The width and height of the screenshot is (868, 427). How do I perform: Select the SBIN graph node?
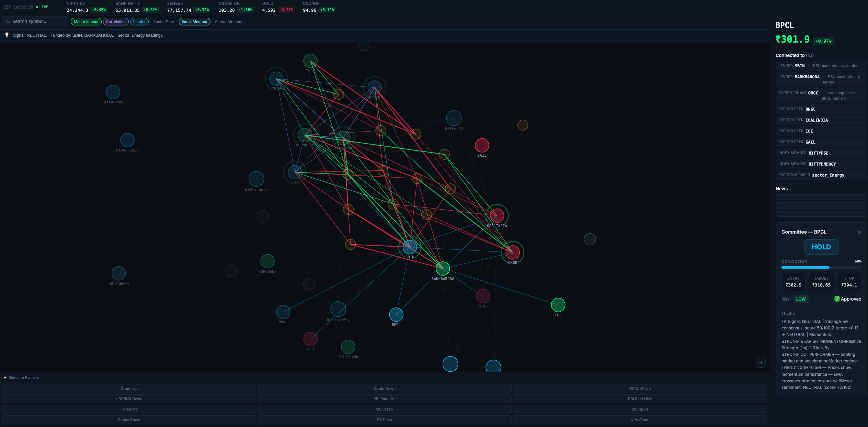(410, 247)
